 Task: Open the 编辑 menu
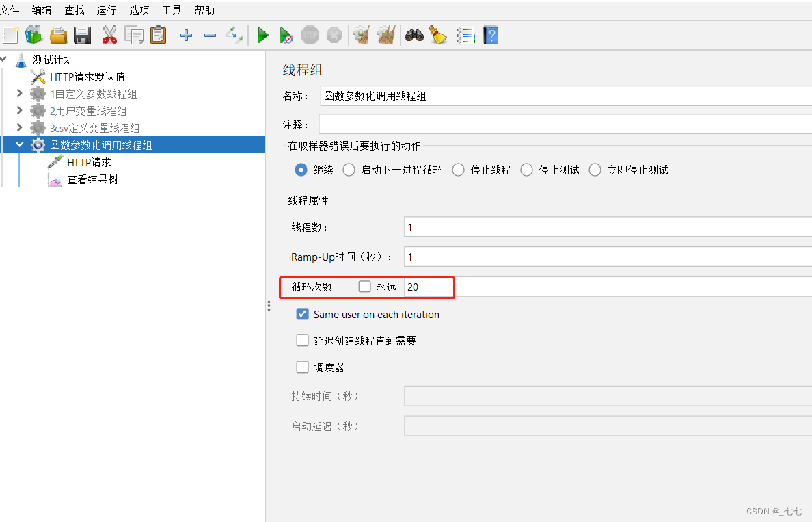click(x=42, y=10)
